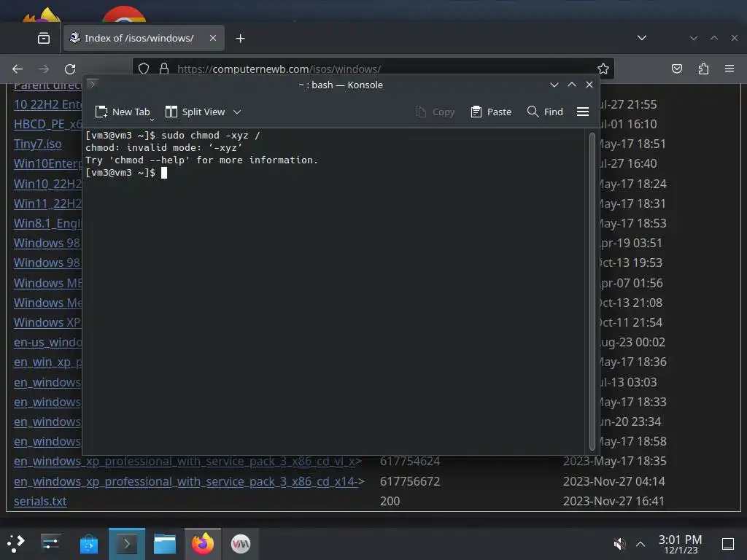747x560 pixels.
Task: Click date 2023-Nov-27 16:41
Action: [x=614, y=501]
